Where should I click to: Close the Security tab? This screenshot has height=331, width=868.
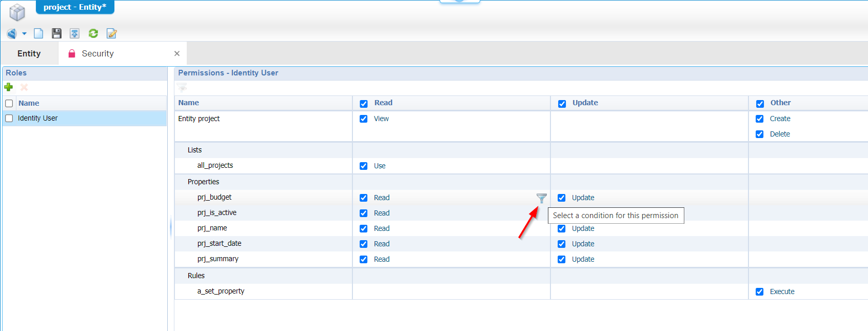[177, 53]
